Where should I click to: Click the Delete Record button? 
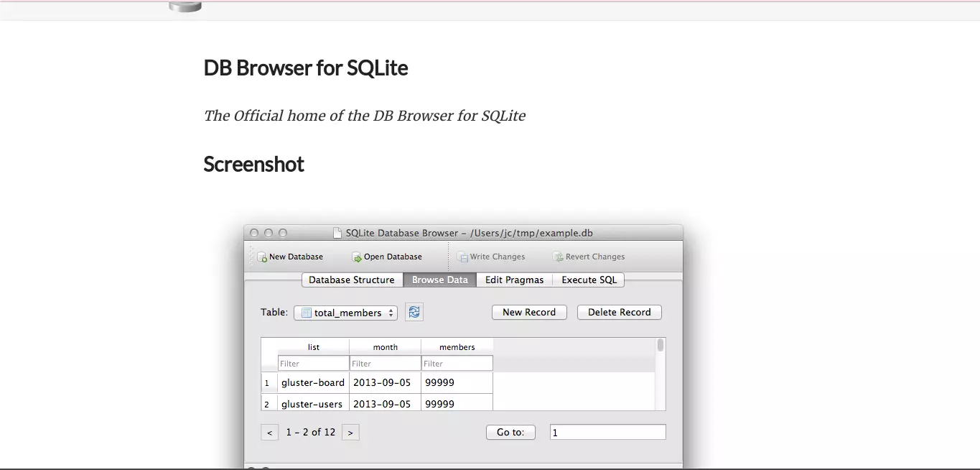click(x=620, y=313)
